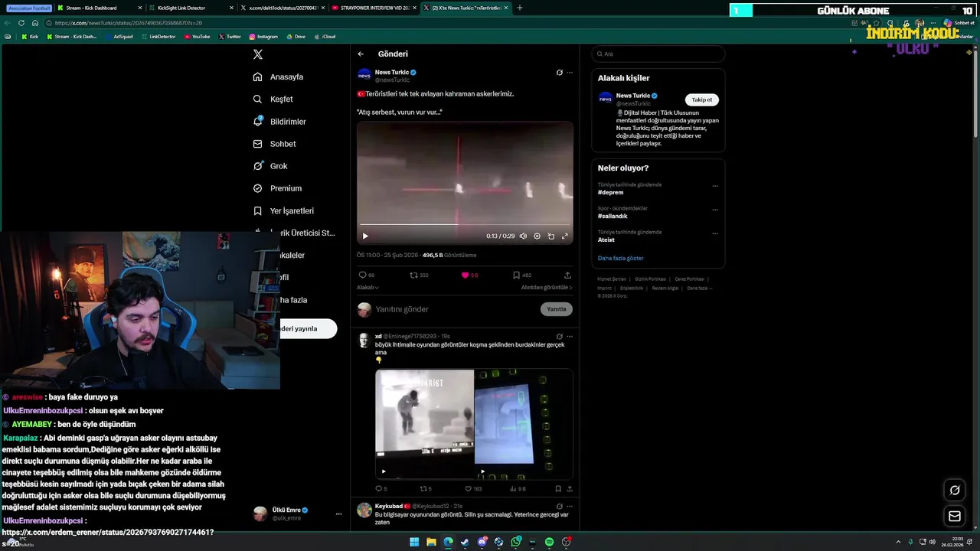Reload the page
The image size is (980, 551).
tap(21, 23)
